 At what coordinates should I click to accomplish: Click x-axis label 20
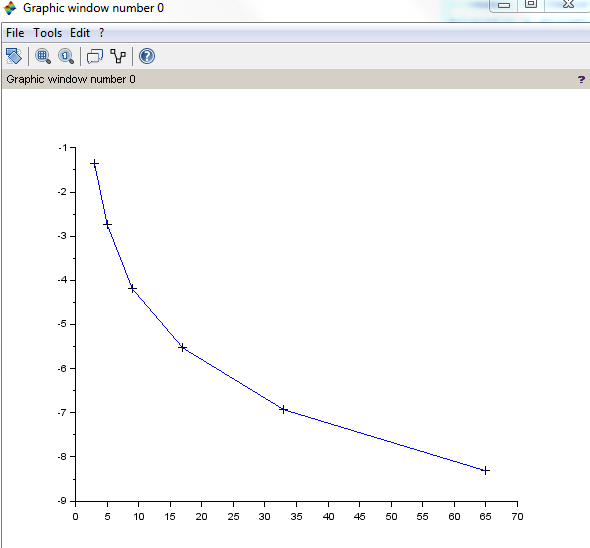tap(201, 516)
